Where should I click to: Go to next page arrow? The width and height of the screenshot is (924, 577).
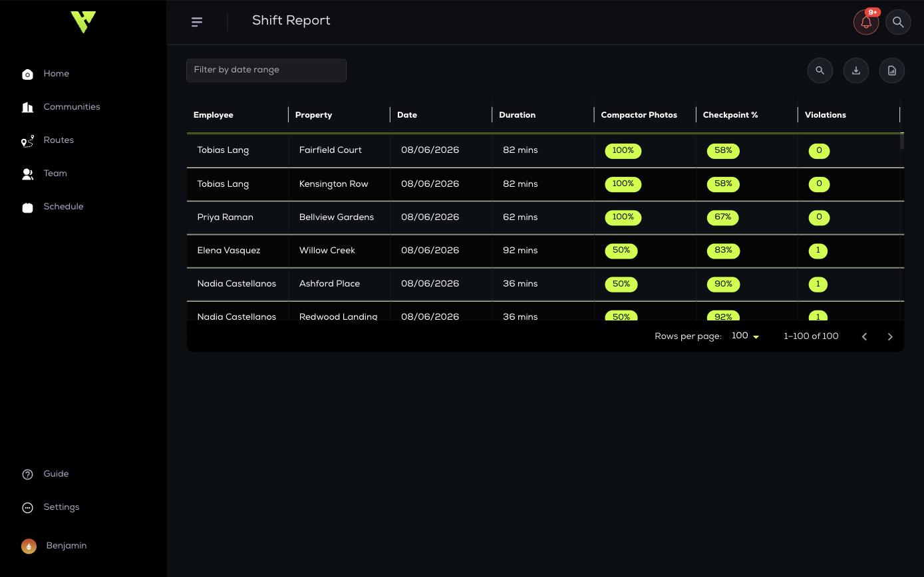pos(890,337)
